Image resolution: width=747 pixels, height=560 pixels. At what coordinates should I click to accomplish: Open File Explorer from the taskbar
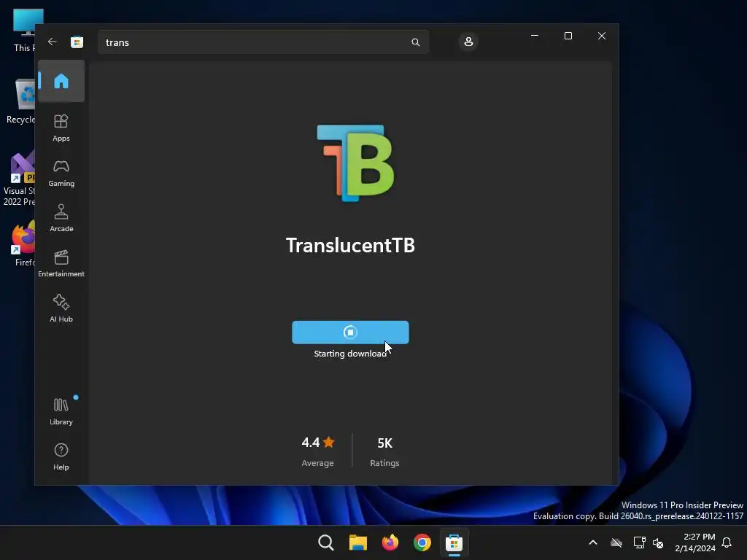pyautogui.click(x=357, y=542)
